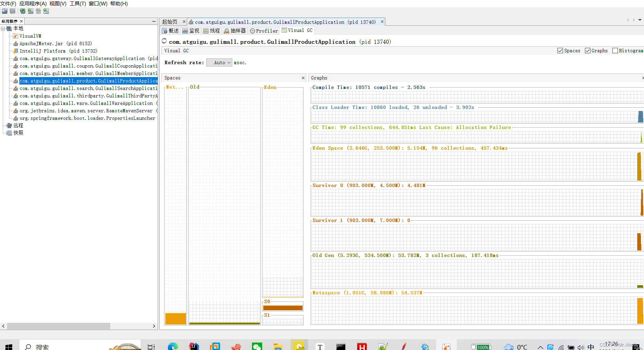Uncheck the Spaces checkbox
This screenshot has width=644, height=350.
560,51
